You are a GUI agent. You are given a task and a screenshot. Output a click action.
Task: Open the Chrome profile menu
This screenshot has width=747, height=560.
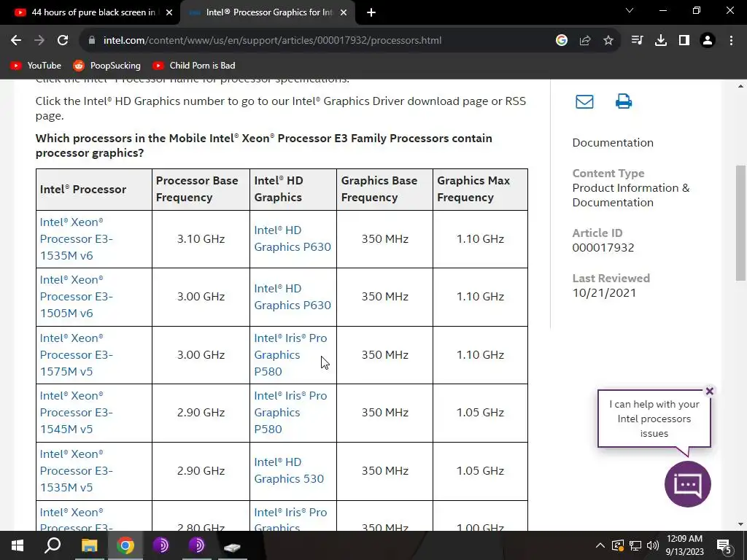coord(708,41)
